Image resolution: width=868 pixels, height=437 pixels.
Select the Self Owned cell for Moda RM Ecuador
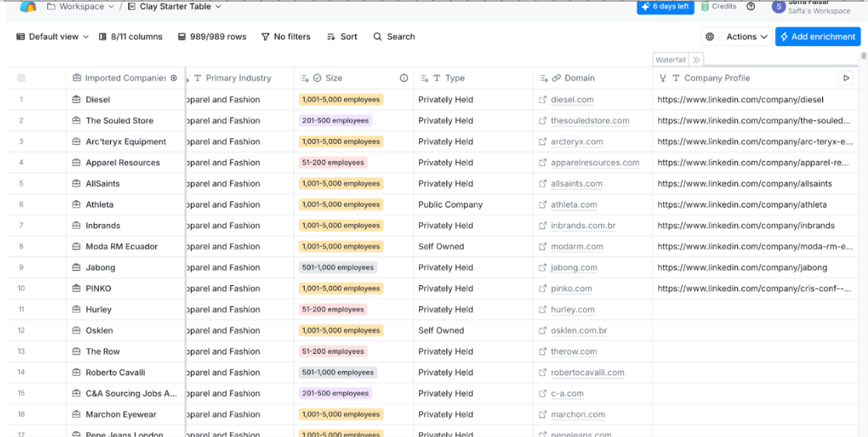click(x=473, y=246)
